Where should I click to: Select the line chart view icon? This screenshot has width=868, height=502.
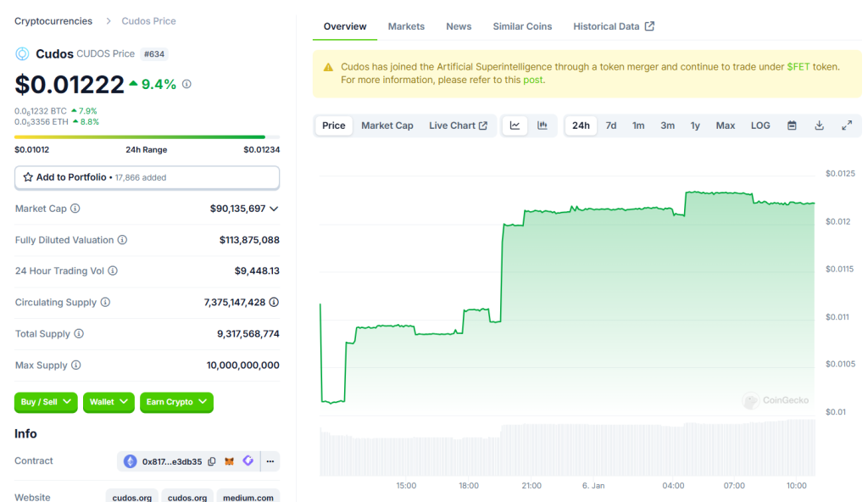515,126
